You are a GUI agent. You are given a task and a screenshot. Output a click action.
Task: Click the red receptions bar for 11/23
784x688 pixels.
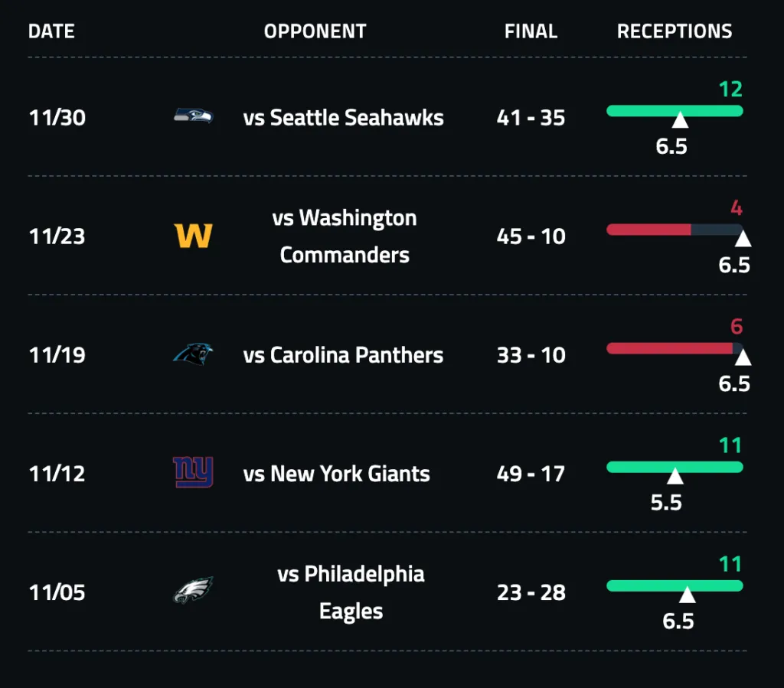[648, 229]
